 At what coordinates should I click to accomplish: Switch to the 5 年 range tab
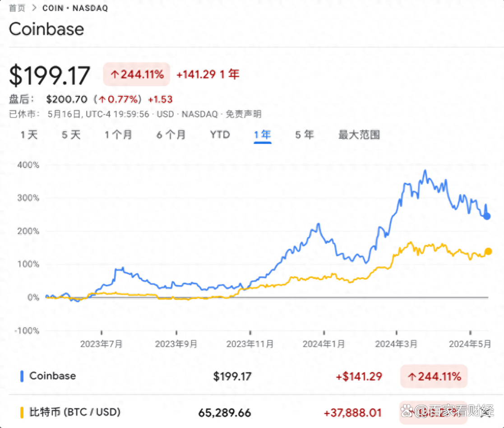(x=305, y=135)
